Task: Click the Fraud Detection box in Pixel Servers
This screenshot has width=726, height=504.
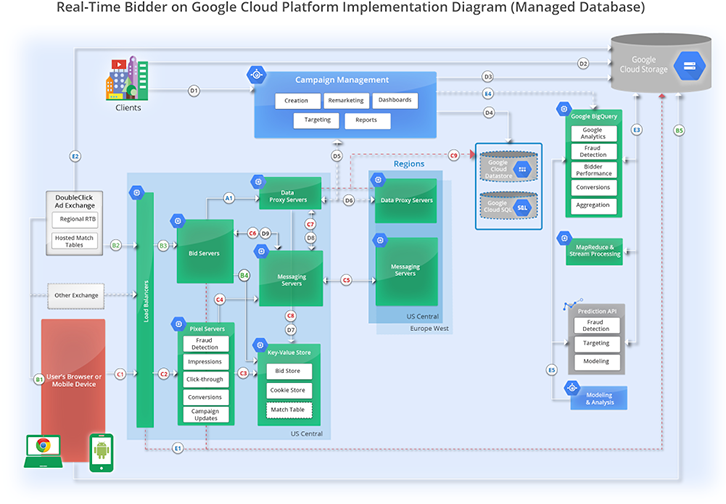Action: [206, 344]
